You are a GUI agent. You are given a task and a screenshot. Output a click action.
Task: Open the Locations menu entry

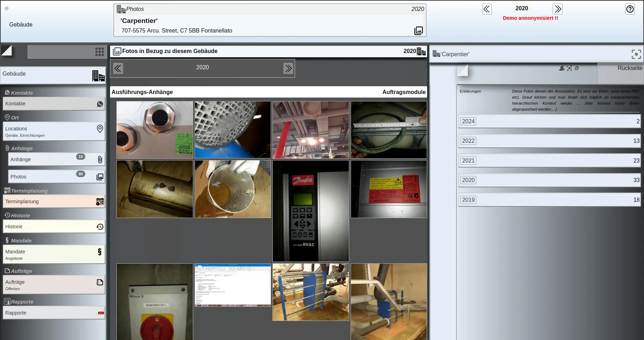coord(54,131)
